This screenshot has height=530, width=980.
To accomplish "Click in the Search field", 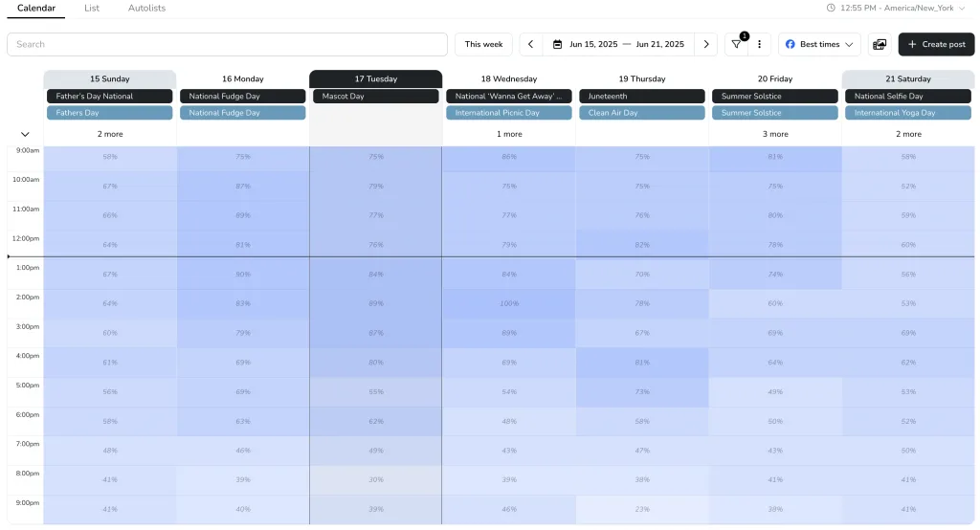I will point(227,44).
